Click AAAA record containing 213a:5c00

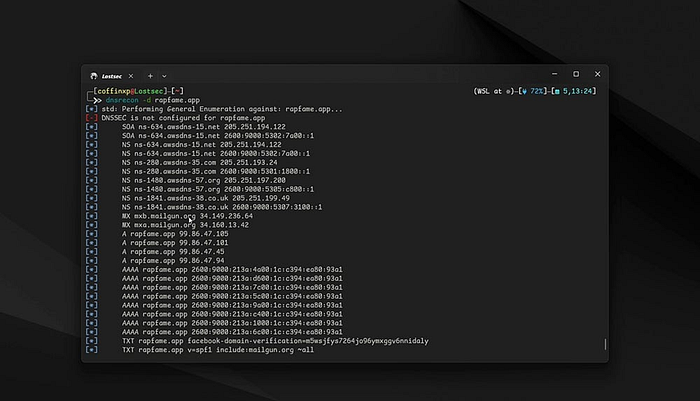232,297
